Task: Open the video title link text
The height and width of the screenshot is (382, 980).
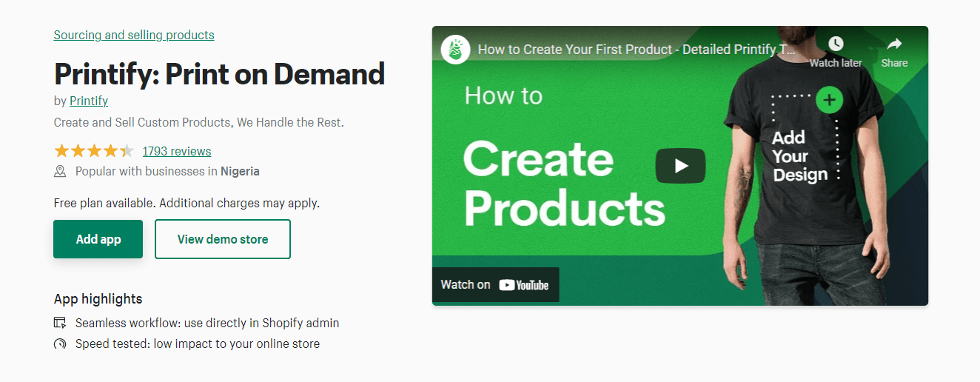Action: click(x=637, y=50)
